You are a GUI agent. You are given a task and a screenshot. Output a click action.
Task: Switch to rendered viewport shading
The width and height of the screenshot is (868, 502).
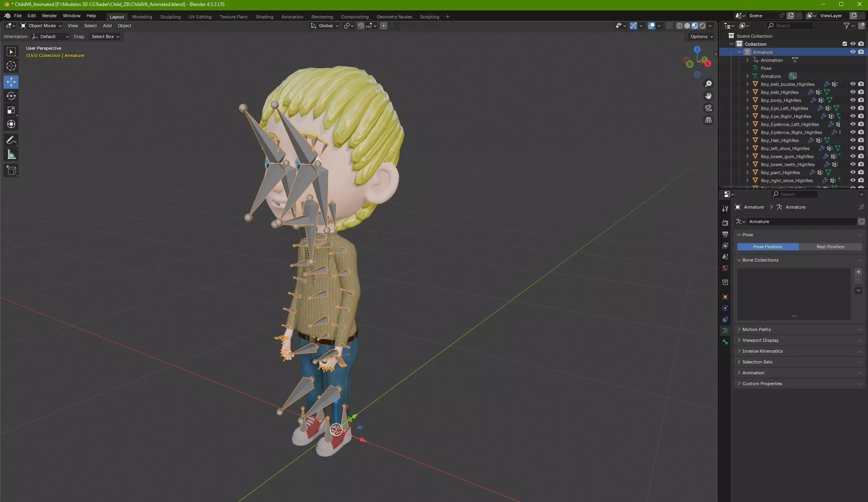point(702,26)
